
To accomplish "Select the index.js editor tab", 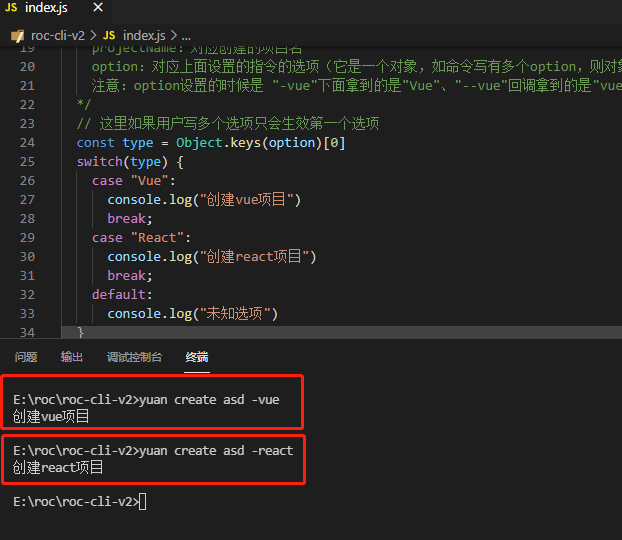I will click(x=56, y=8).
